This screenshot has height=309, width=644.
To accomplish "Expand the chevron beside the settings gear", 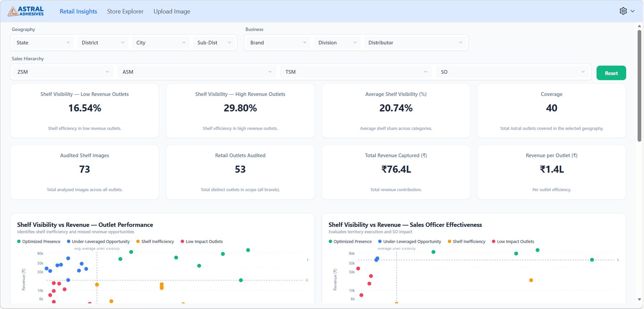I will 633,11.
